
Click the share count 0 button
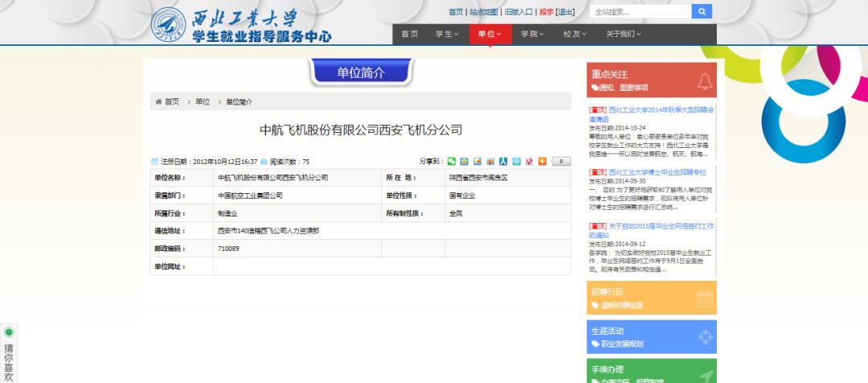pyautogui.click(x=561, y=161)
